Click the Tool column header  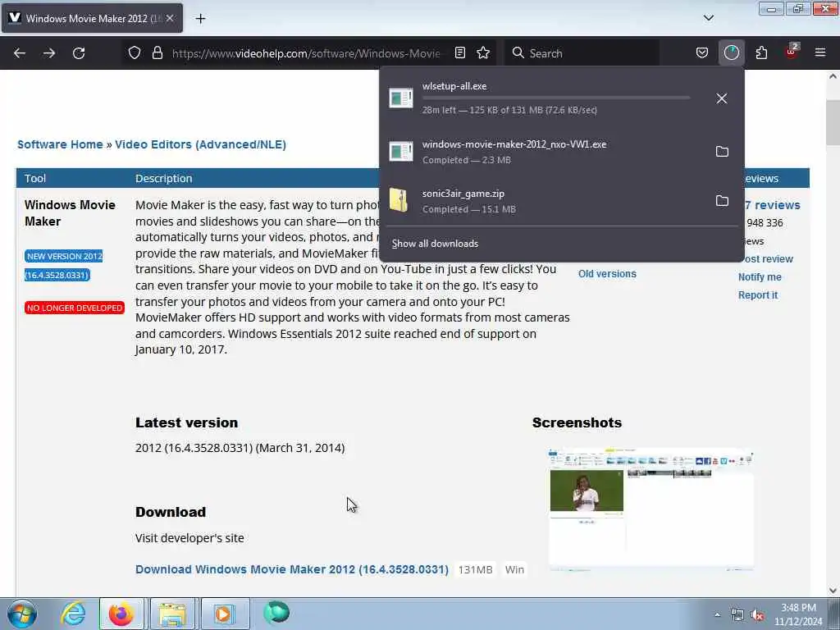tap(34, 178)
